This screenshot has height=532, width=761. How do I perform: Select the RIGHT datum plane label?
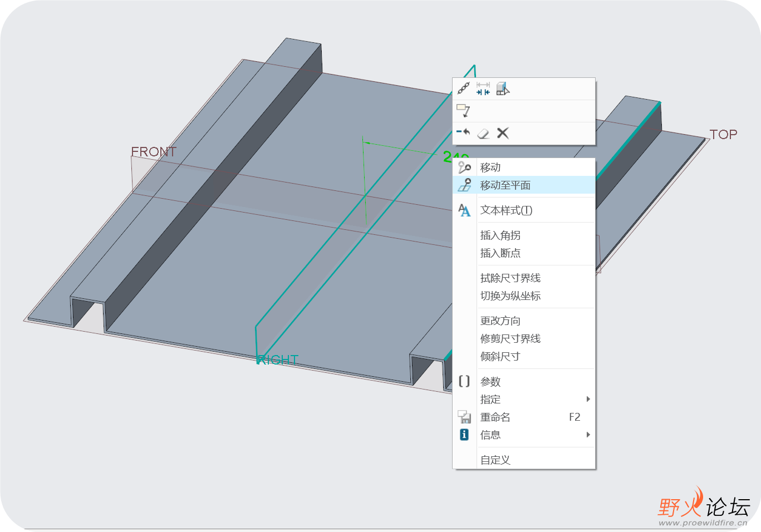tap(278, 360)
